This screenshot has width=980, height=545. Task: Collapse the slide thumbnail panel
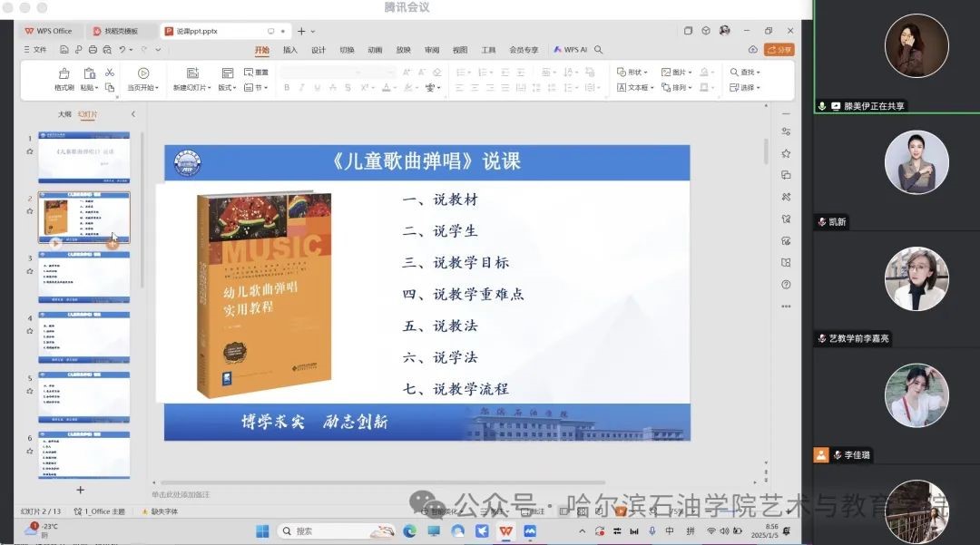[x=133, y=114]
